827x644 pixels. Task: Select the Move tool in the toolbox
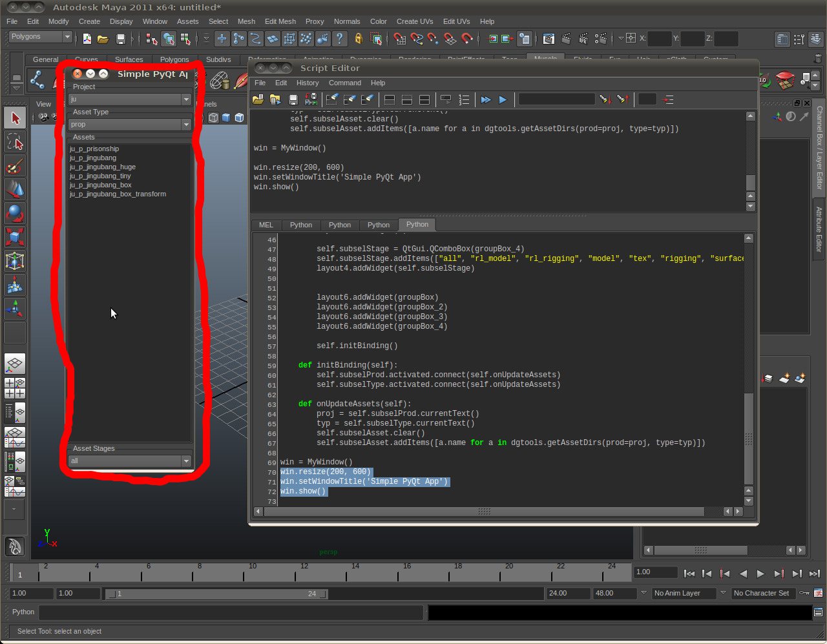[15, 189]
